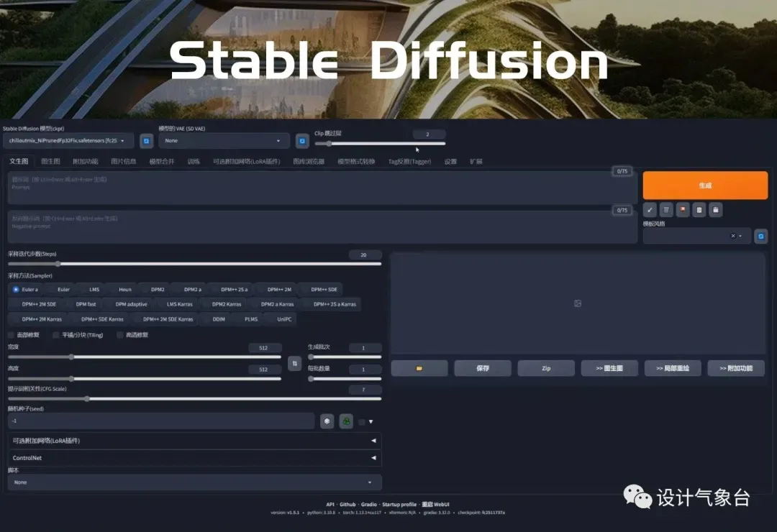Select the DPM++ 2M Karras sampler
This screenshot has width=777, height=532.
pos(37,319)
